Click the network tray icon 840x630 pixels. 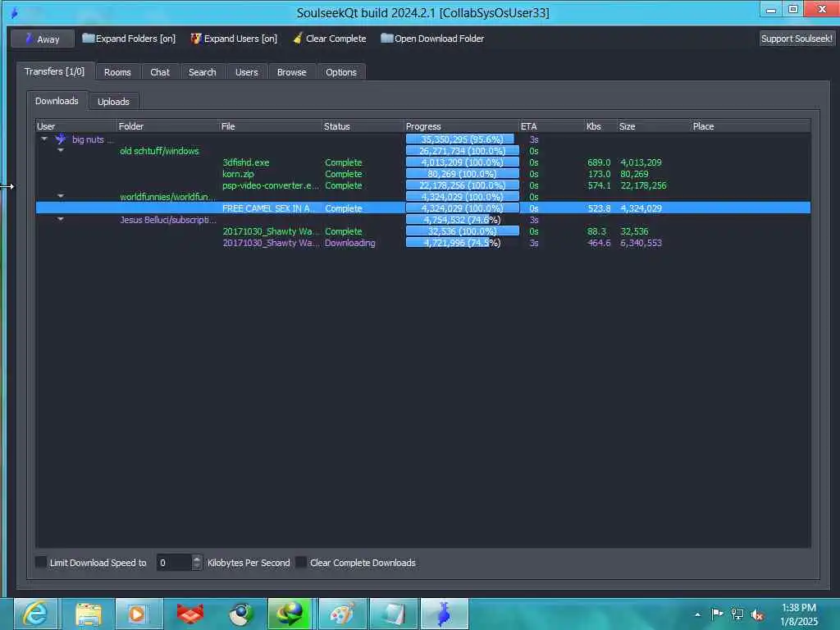(737, 614)
